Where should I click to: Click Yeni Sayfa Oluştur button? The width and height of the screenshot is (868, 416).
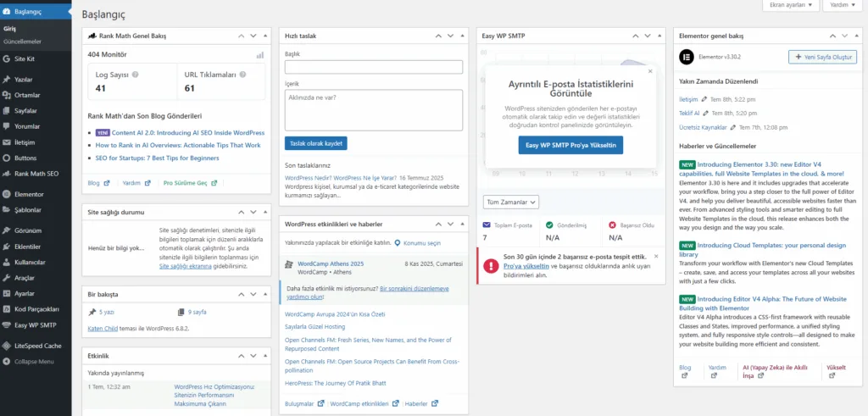click(822, 57)
